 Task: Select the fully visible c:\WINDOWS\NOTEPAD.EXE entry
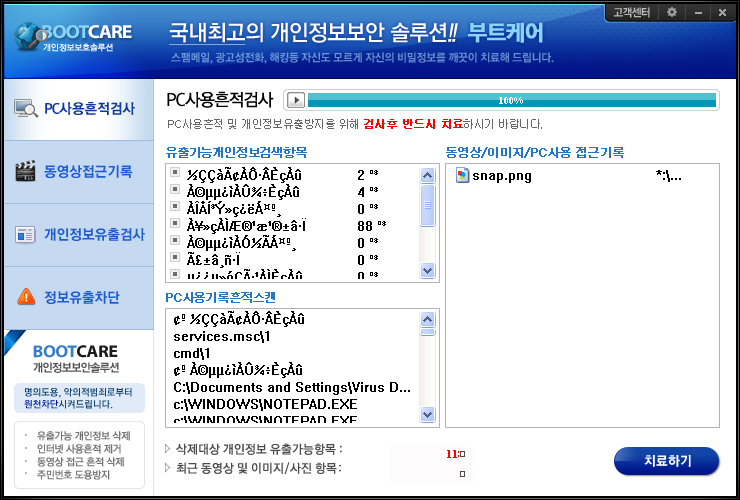point(265,404)
